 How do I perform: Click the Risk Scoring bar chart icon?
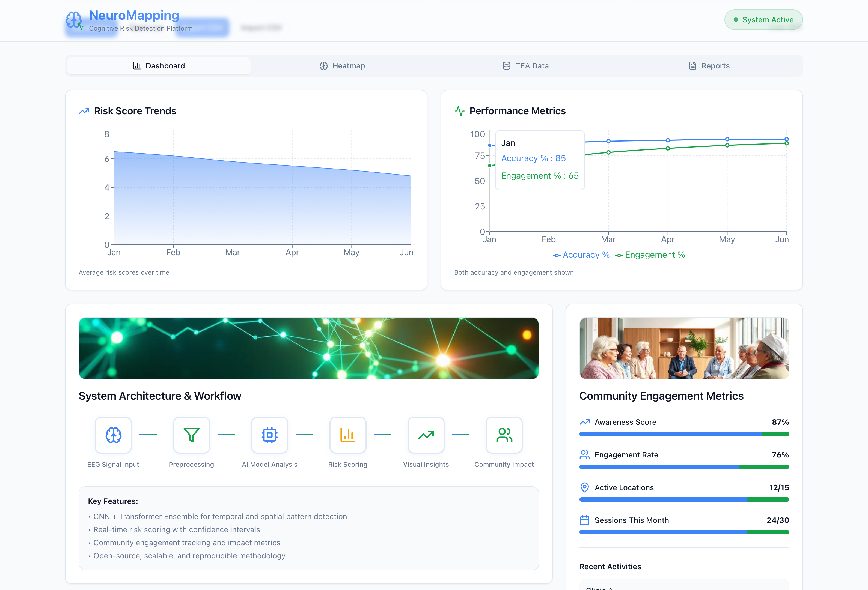pyautogui.click(x=347, y=435)
